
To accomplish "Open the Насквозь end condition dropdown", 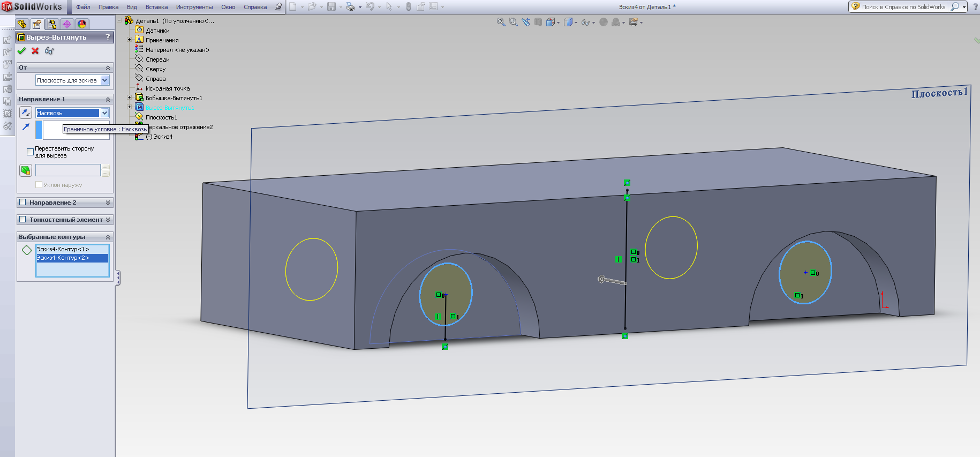I will pyautogui.click(x=105, y=113).
